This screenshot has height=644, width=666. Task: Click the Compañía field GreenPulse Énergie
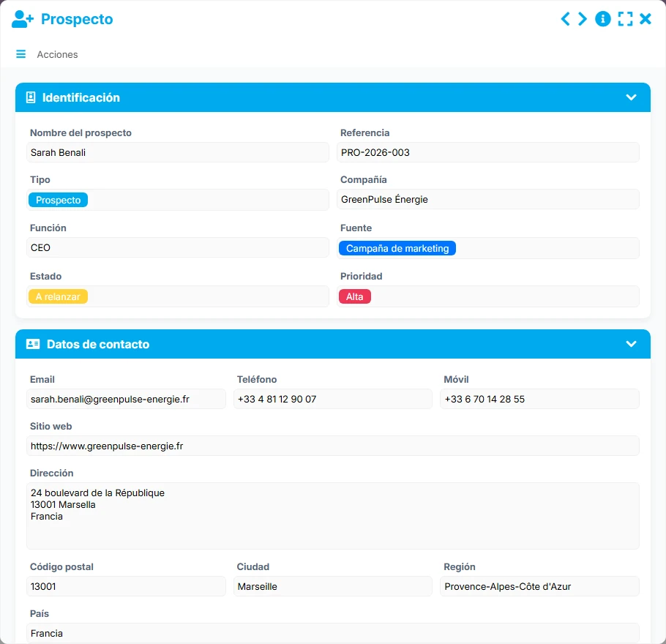pos(488,199)
